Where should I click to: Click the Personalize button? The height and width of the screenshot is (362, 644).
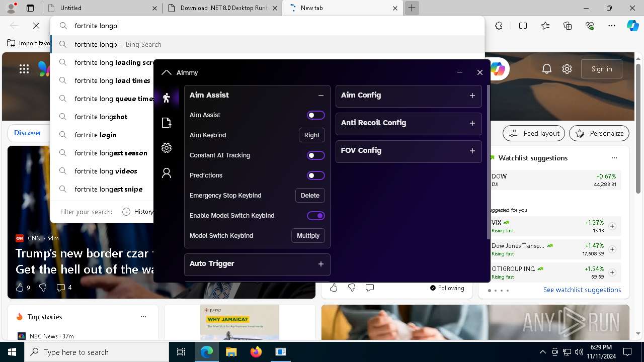tap(599, 133)
